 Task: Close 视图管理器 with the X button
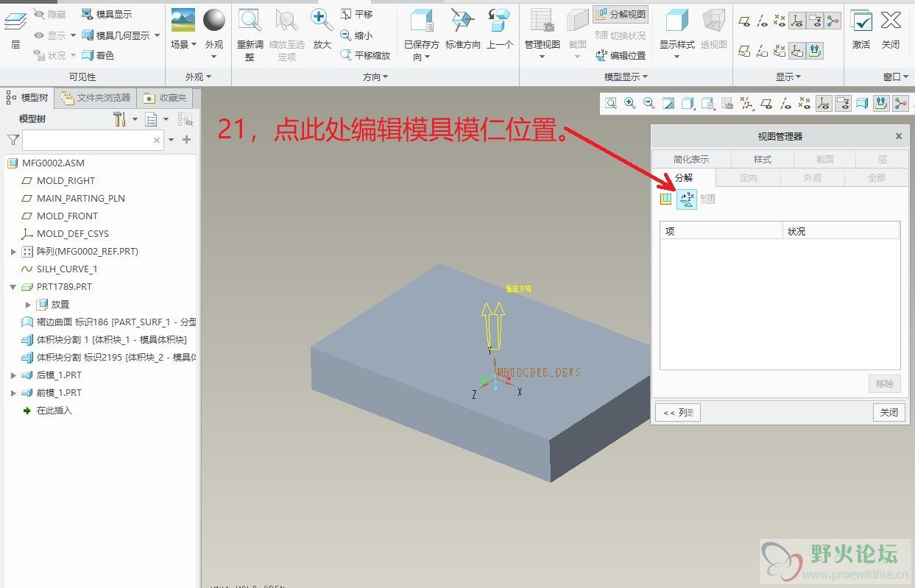click(898, 136)
